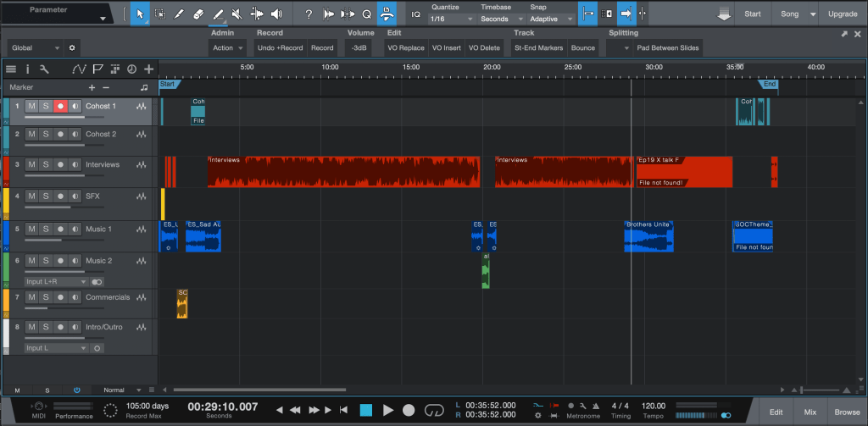This screenshot has height=426, width=868.
Task: Choose the Mute tool
Action: [x=237, y=14]
